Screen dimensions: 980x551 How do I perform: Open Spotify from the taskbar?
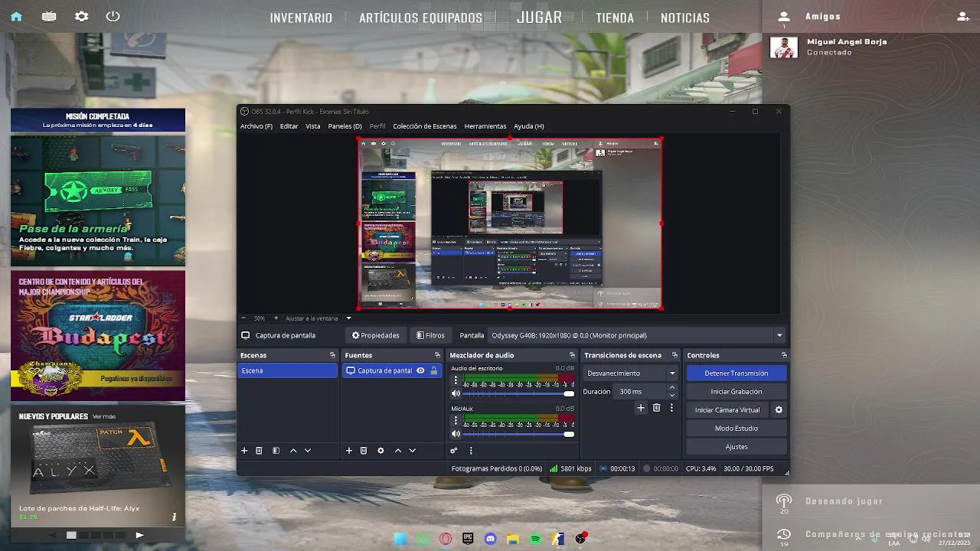click(x=535, y=539)
